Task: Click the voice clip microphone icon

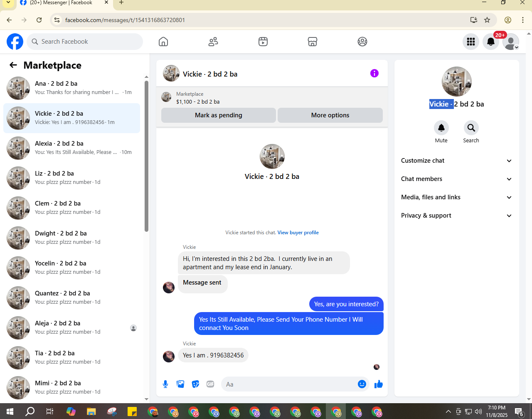Action: coord(165,384)
